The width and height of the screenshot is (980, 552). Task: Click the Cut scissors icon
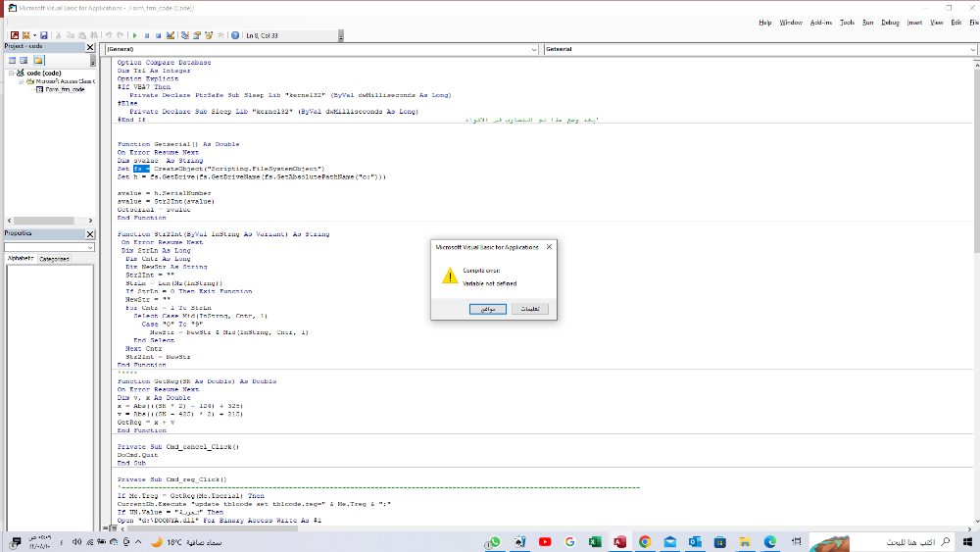point(58,35)
